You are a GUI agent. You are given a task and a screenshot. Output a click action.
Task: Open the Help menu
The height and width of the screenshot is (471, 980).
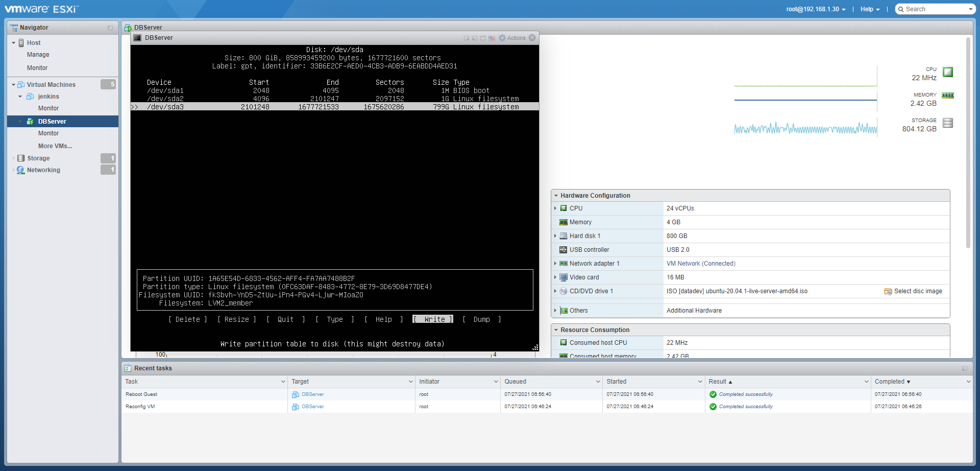pyautogui.click(x=869, y=9)
